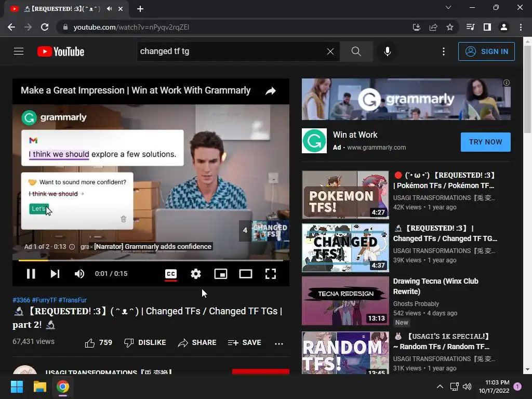Click the DISLIKE button
Screen dimensions: 532x399
[145, 343]
